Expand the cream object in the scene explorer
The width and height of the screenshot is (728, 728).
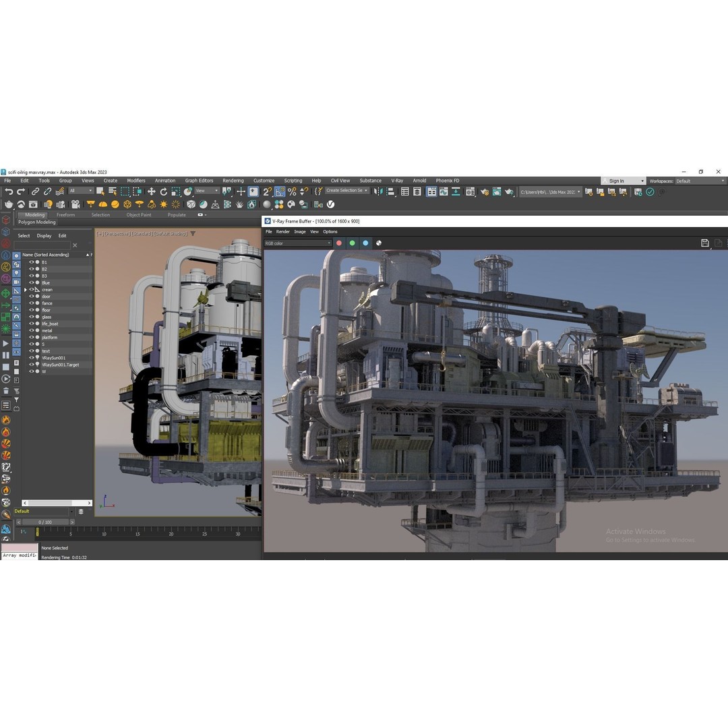point(26,290)
